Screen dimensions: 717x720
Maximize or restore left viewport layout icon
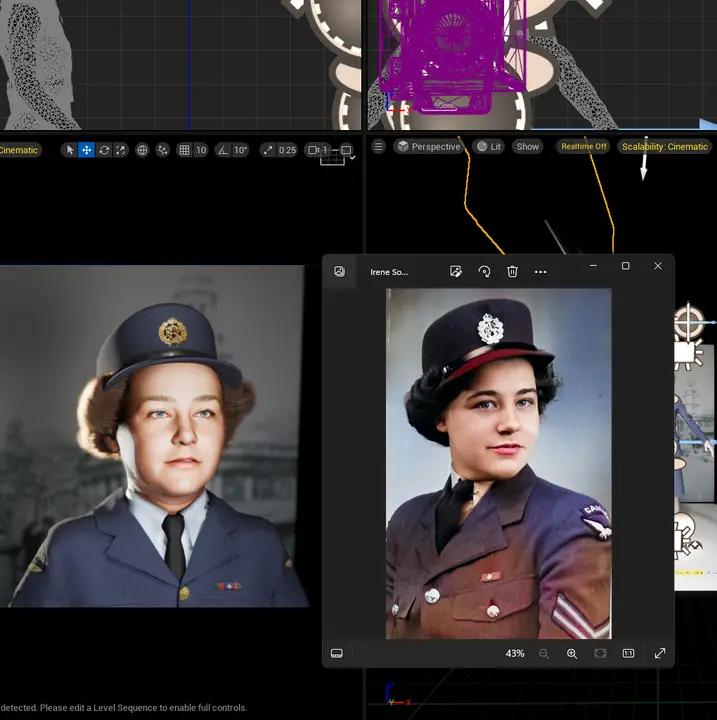tap(346, 150)
